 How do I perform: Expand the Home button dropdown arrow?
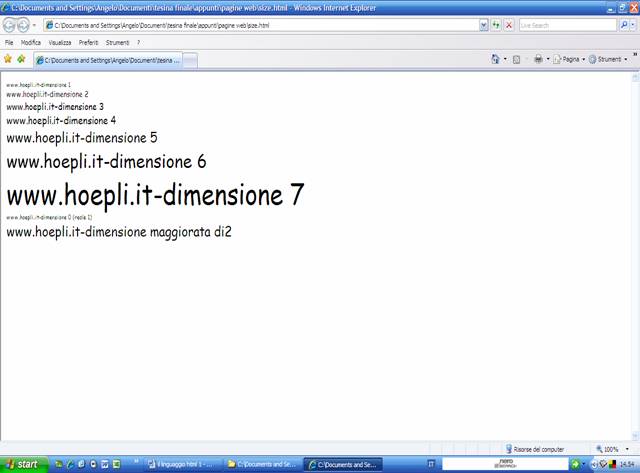[x=505, y=59]
